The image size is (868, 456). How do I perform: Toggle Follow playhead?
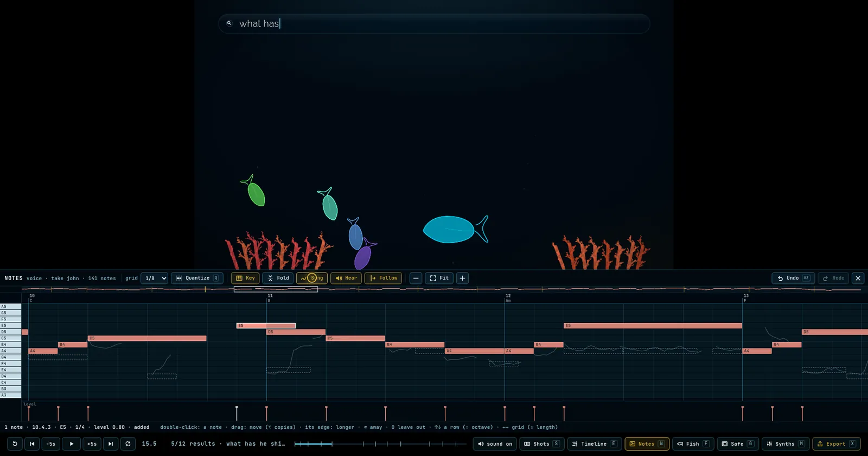383,278
